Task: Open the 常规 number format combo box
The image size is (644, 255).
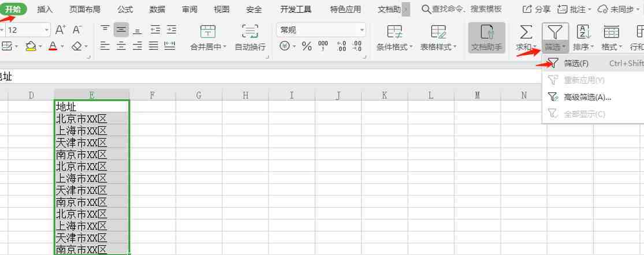Action: click(321, 30)
